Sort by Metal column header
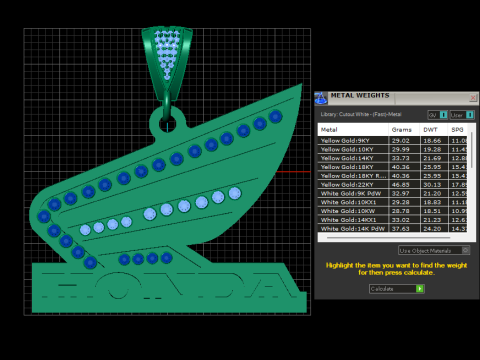The width and height of the screenshot is (480, 360). tap(353, 130)
